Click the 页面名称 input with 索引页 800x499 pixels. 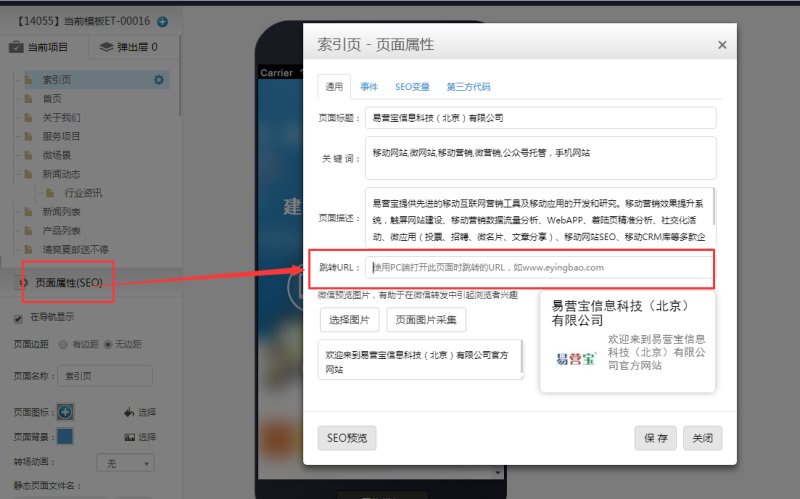click(x=105, y=376)
